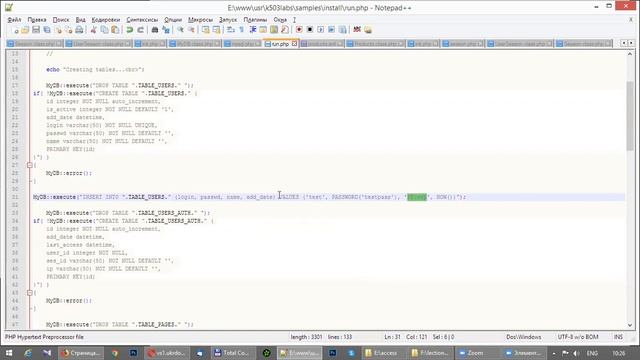Toggle synchronized horizontal scrolling
Viewport: 640px width, 360px height.
216,30
